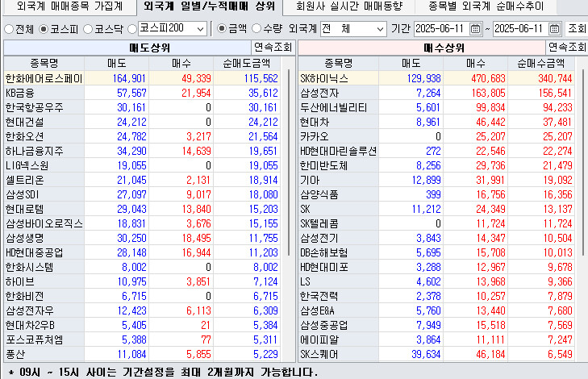This screenshot has width=588, height=379.
Task: Select 현대건설 stock name
Action: [25, 122]
